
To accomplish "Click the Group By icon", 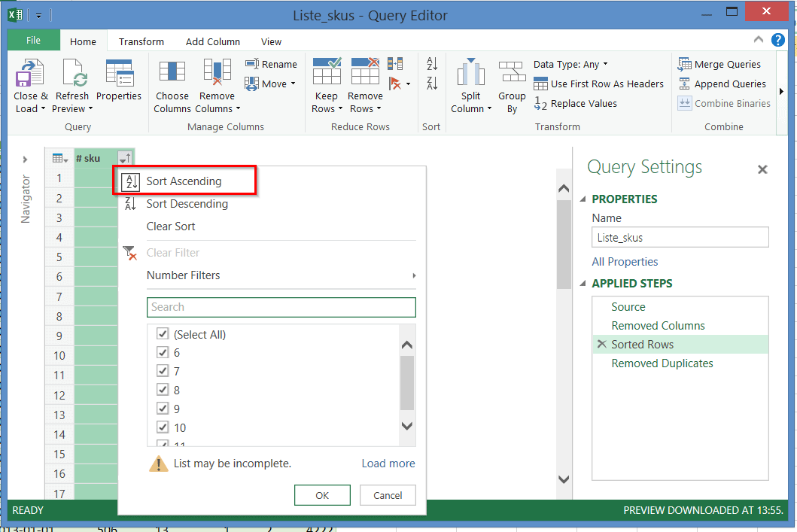I will tap(512, 73).
